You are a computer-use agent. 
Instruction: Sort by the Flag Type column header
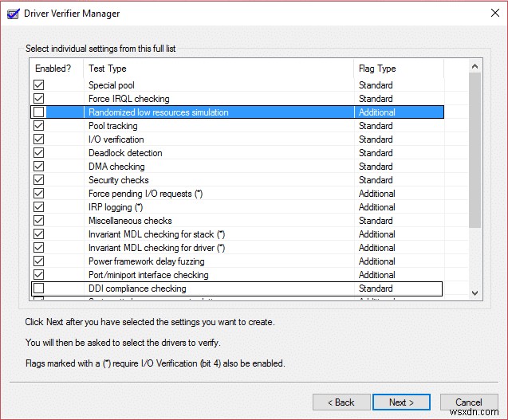(399, 69)
